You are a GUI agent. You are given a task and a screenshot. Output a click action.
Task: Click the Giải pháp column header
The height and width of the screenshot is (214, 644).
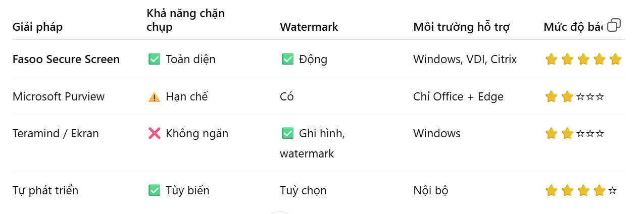point(37,27)
